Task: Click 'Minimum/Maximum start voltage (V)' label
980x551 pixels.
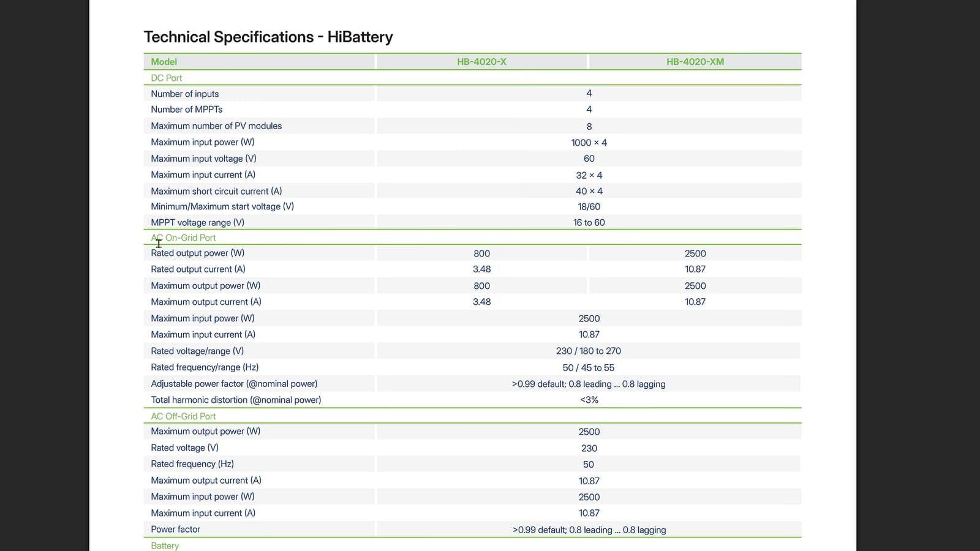Action: tap(222, 206)
